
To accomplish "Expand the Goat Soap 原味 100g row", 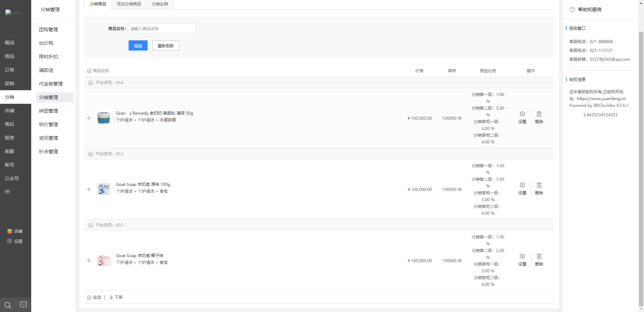I will (x=89, y=189).
